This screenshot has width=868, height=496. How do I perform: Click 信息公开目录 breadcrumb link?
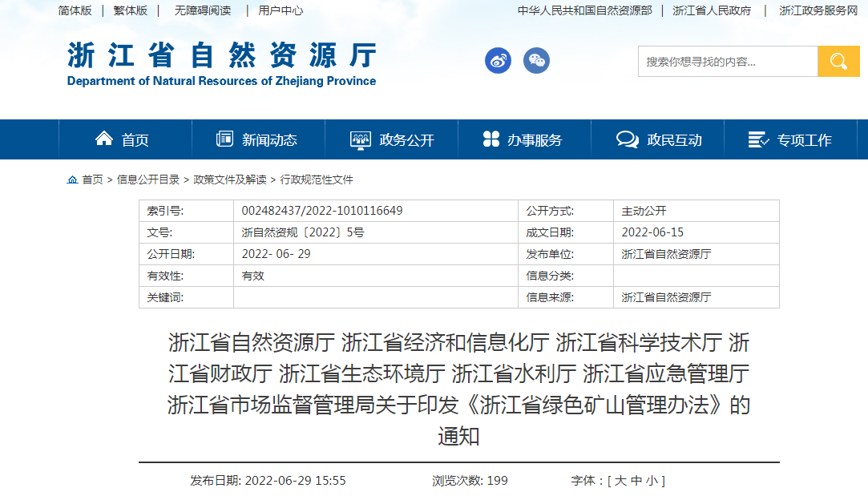point(148,179)
